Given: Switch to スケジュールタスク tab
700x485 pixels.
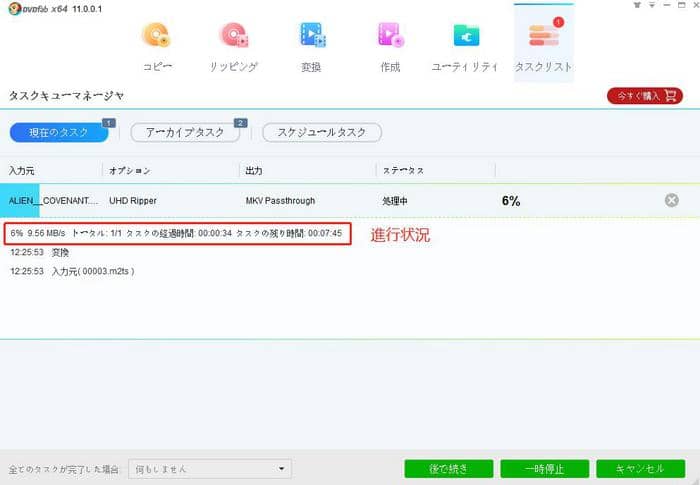Looking at the screenshot, I should click(x=321, y=132).
